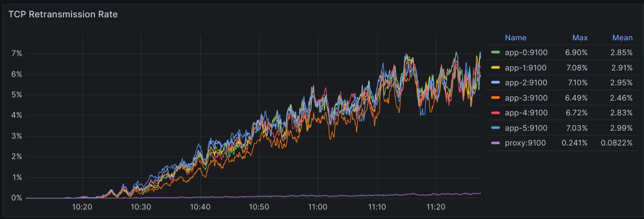This screenshot has height=219, width=644.
Task: Sort legend by the Max column header
Action: tap(580, 38)
